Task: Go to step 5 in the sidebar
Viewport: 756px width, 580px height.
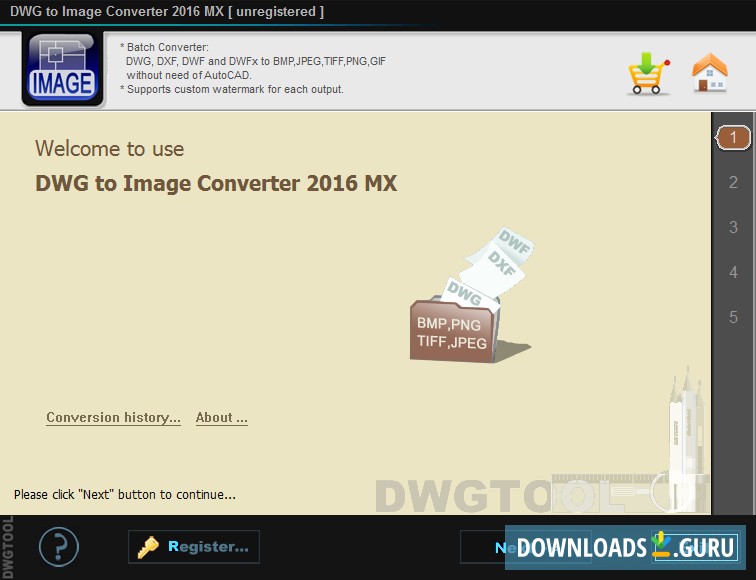Action: click(x=733, y=317)
